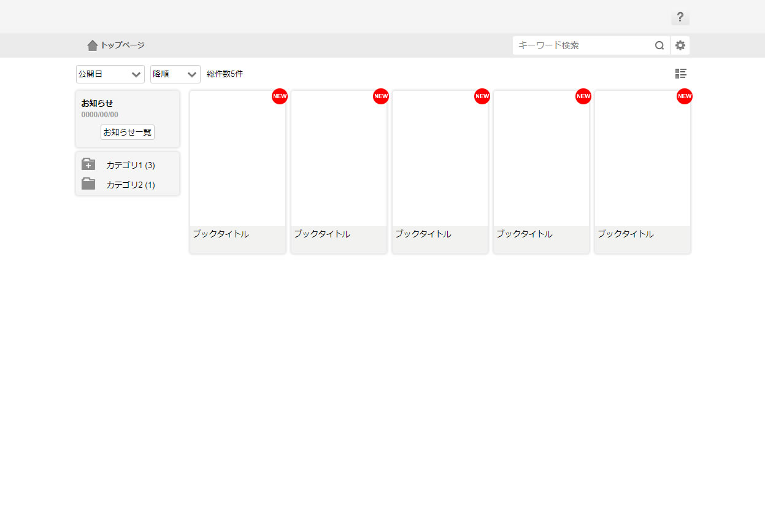Screen dimensions: 765x532
Task: Click the 0000/00/00 notice date
Action: [100, 115]
